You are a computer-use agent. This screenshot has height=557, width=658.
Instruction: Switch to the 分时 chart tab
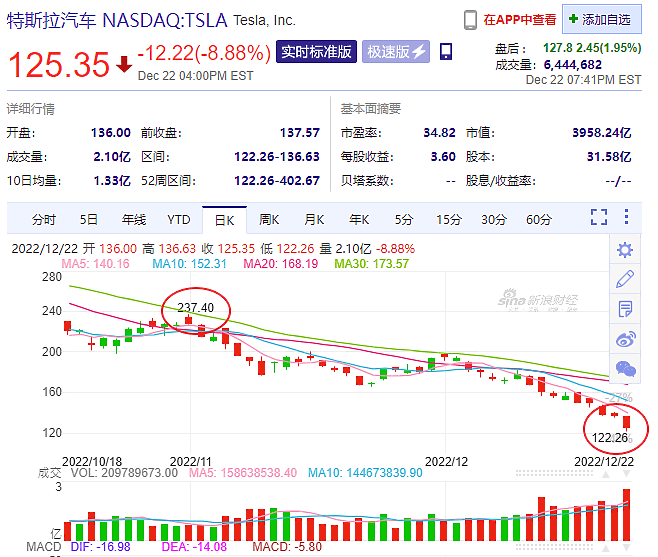[44, 220]
